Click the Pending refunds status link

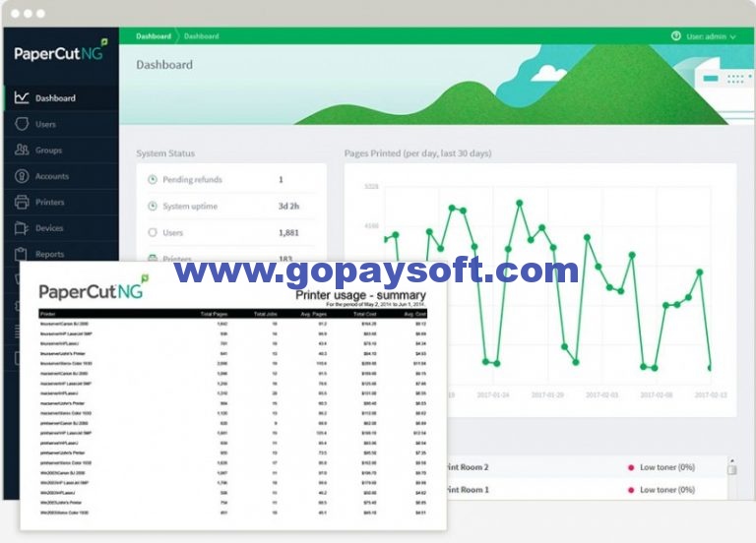point(192,180)
